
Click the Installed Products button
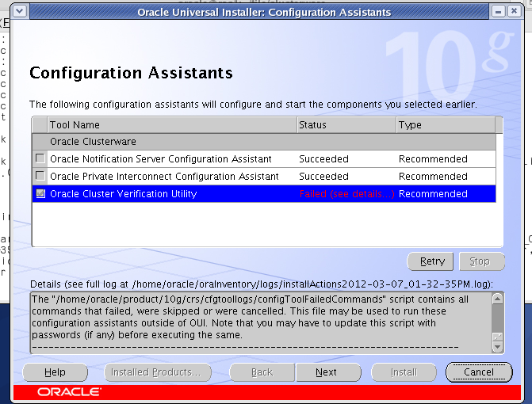point(158,372)
